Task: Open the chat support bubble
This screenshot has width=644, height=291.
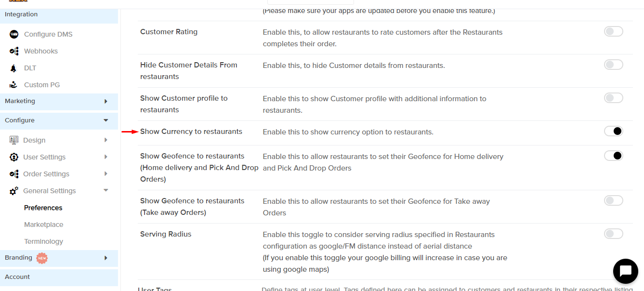Action: click(x=625, y=271)
